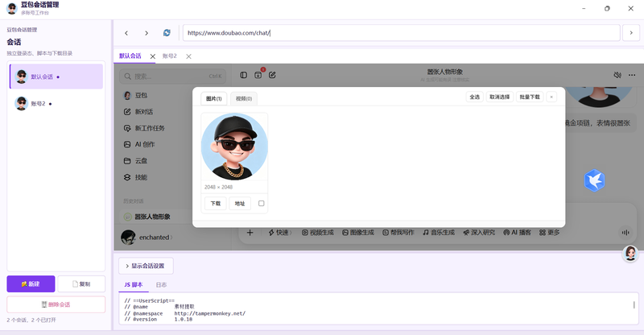Screen dimensions: 644x335
Task: Select AI 播客 in the chat toolbar
Action: [517, 233]
